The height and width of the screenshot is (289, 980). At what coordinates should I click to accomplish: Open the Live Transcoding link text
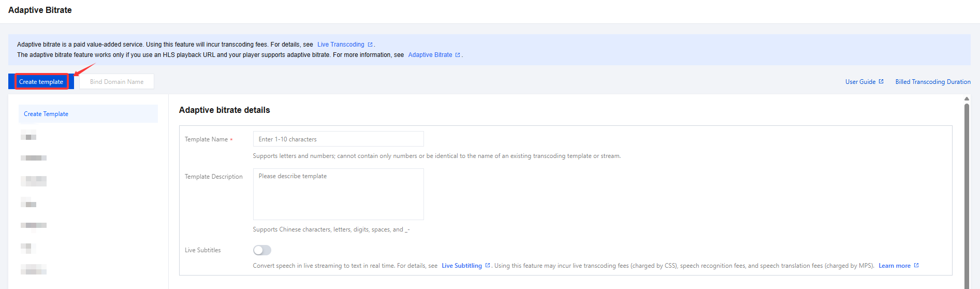pos(341,45)
